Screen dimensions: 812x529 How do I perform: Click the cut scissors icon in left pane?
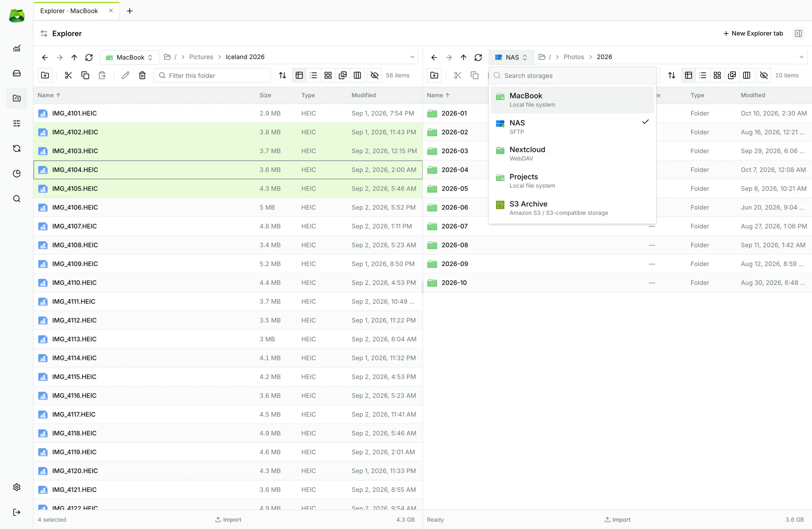68,75
